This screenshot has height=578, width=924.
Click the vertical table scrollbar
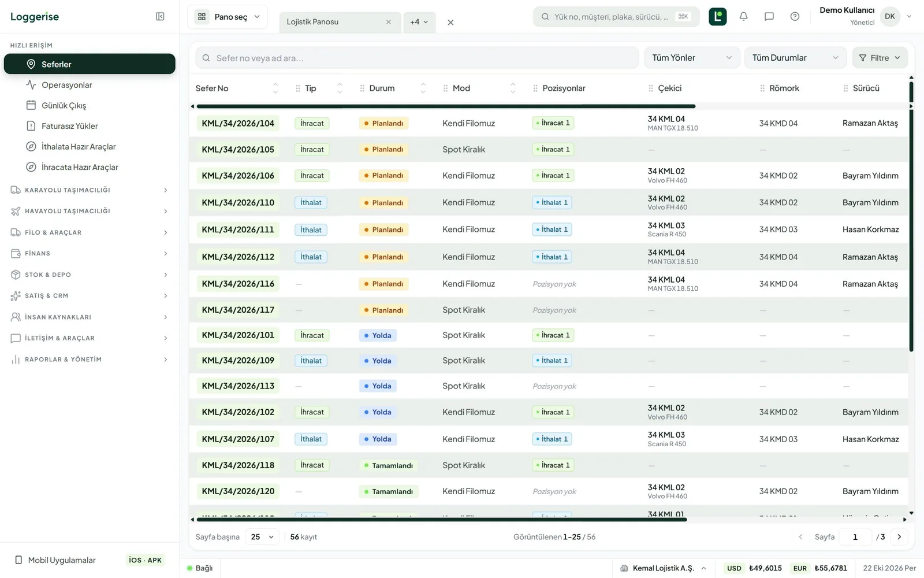(x=911, y=217)
